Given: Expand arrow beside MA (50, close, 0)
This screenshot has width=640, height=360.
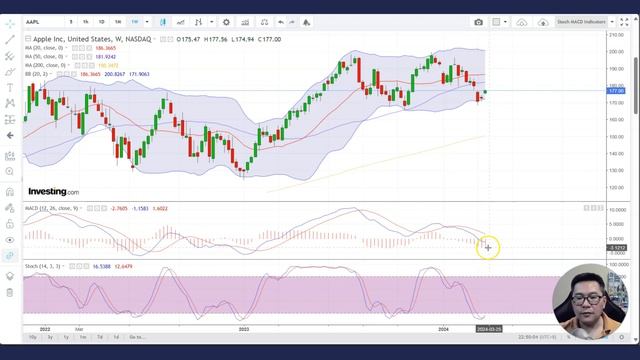Looking at the screenshot, I should click(67, 57).
